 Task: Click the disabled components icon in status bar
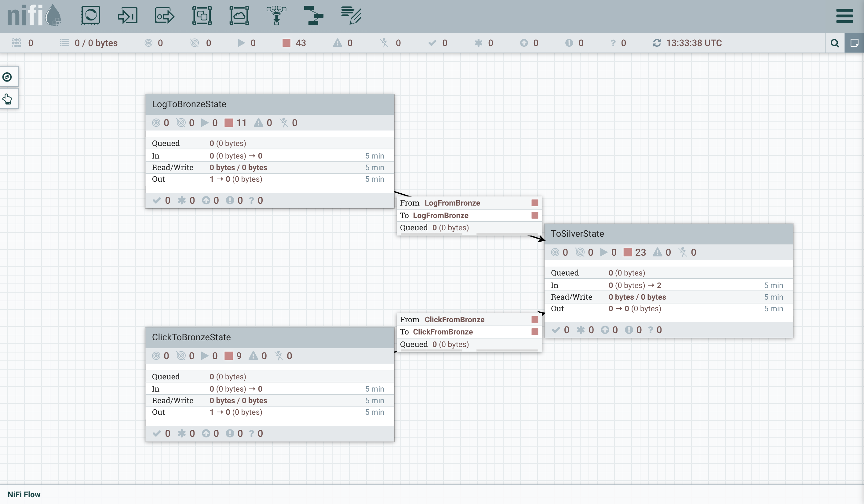click(384, 43)
